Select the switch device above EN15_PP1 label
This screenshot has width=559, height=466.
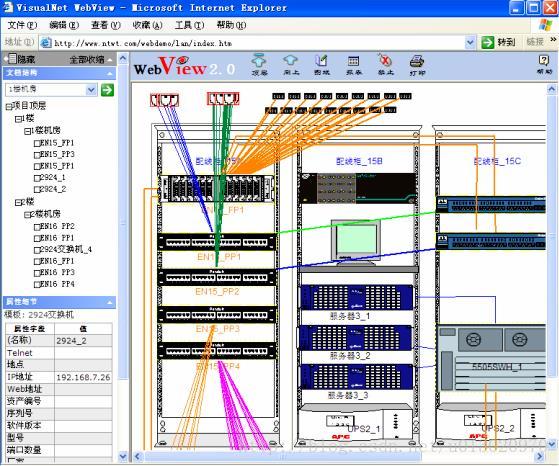(216, 241)
